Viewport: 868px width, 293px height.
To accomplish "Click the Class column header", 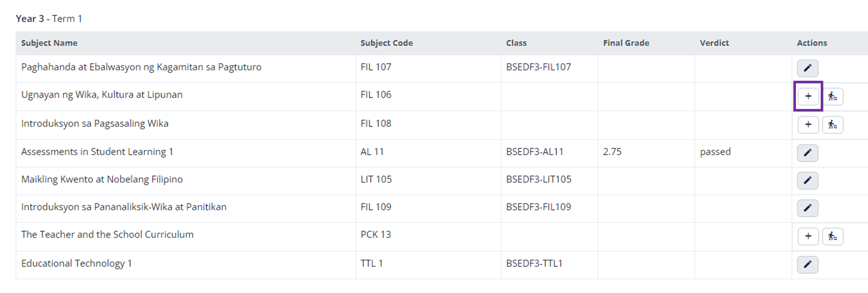I will [516, 43].
